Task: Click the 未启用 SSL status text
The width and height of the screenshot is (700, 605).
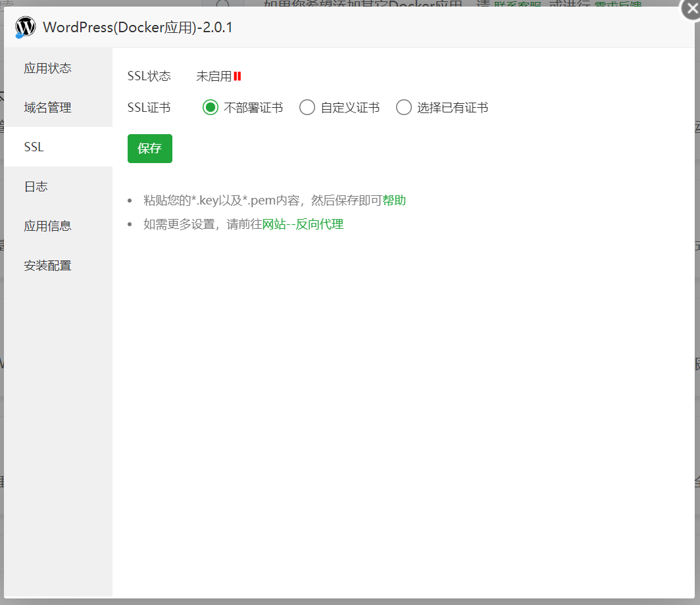Action: (214, 76)
